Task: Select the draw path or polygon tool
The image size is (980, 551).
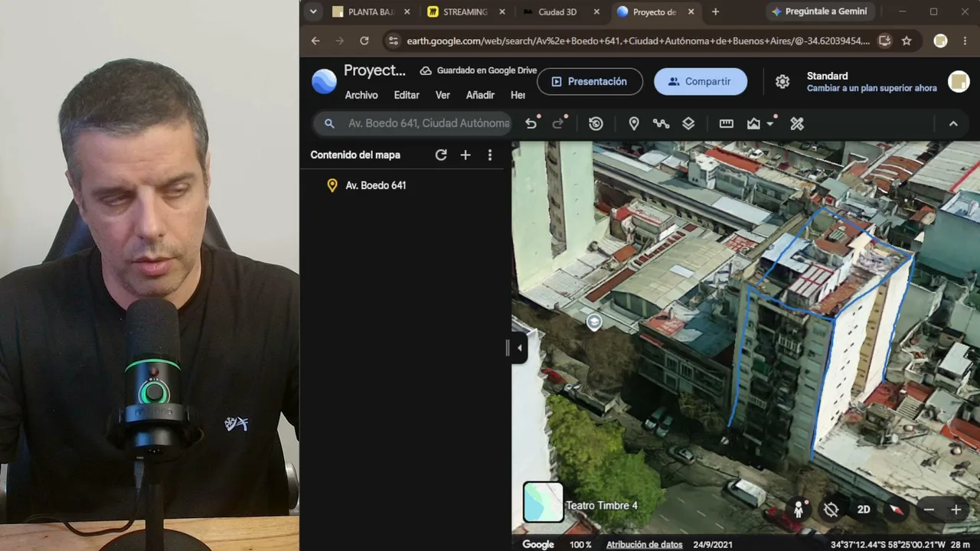Action: [x=661, y=123]
